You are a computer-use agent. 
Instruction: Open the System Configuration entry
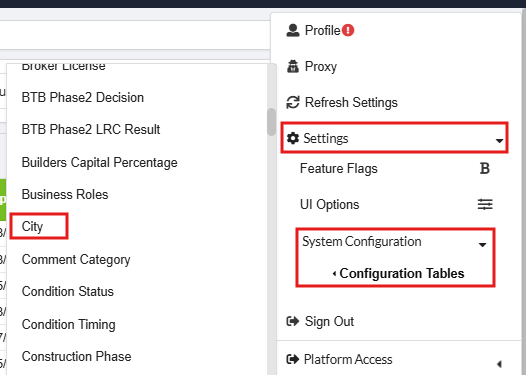pos(362,242)
